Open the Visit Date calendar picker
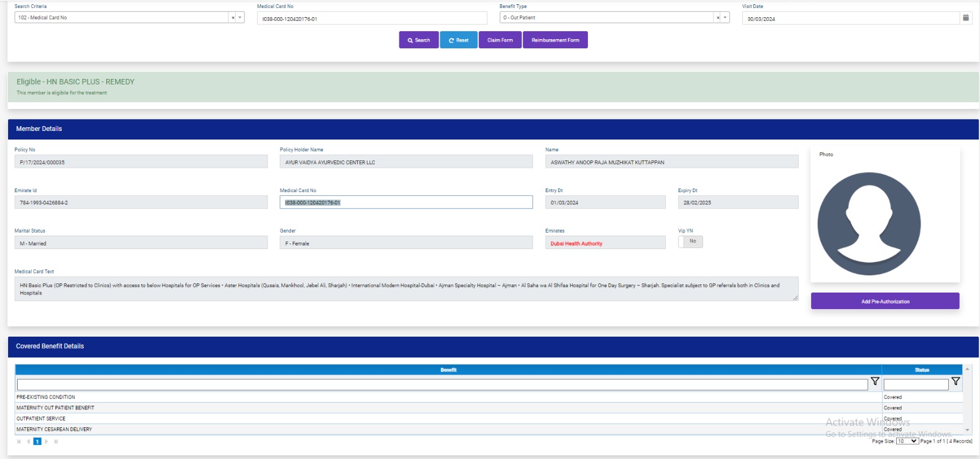 (x=966, y=18)
